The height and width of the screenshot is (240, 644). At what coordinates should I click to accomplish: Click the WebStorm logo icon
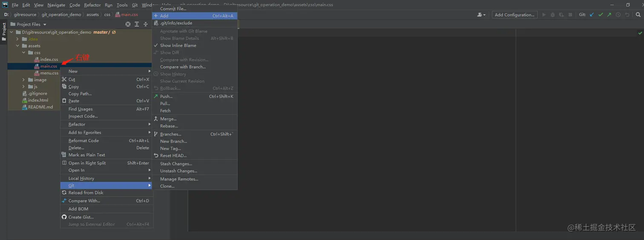(x=5, y=5)
